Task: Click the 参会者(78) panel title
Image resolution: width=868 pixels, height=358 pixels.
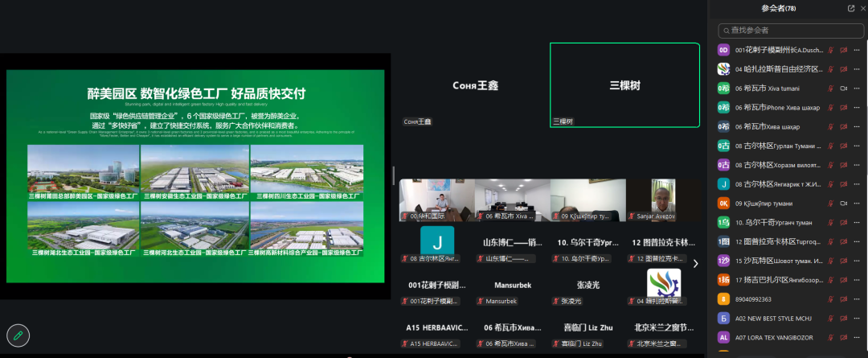Action: [778, 8]
